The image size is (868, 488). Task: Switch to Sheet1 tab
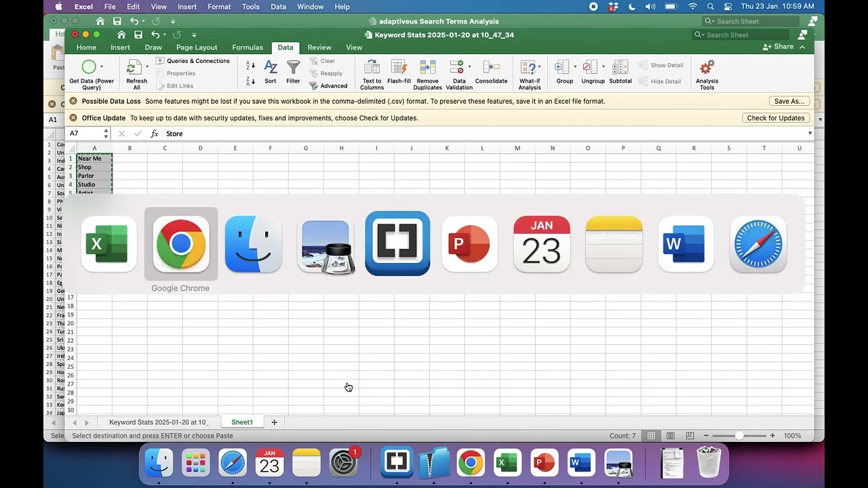[x=242, y=422]
